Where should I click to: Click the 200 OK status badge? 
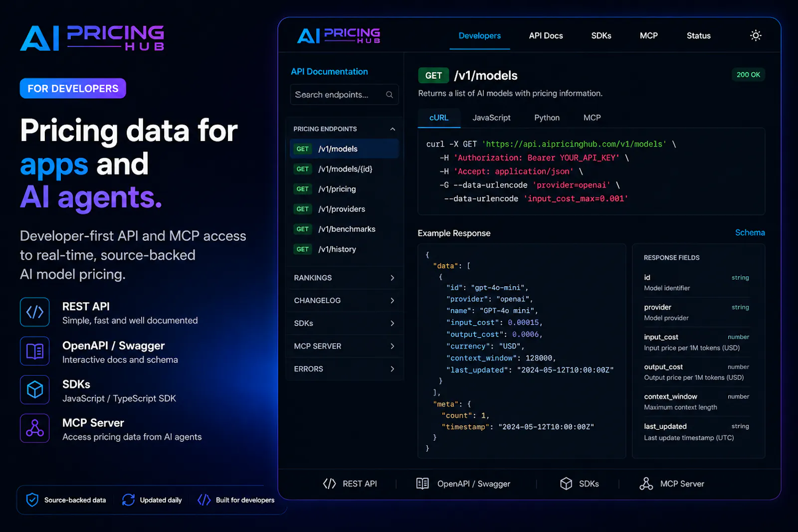click(748, 75)
